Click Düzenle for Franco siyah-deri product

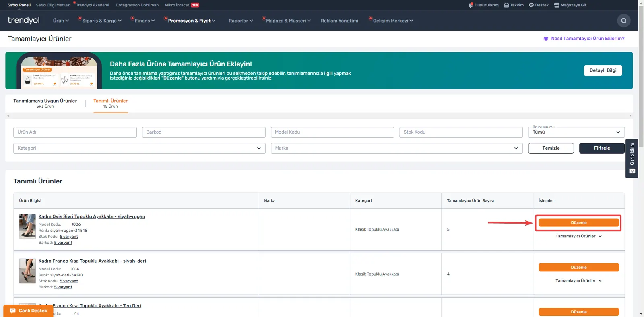(x=579, y=268)
